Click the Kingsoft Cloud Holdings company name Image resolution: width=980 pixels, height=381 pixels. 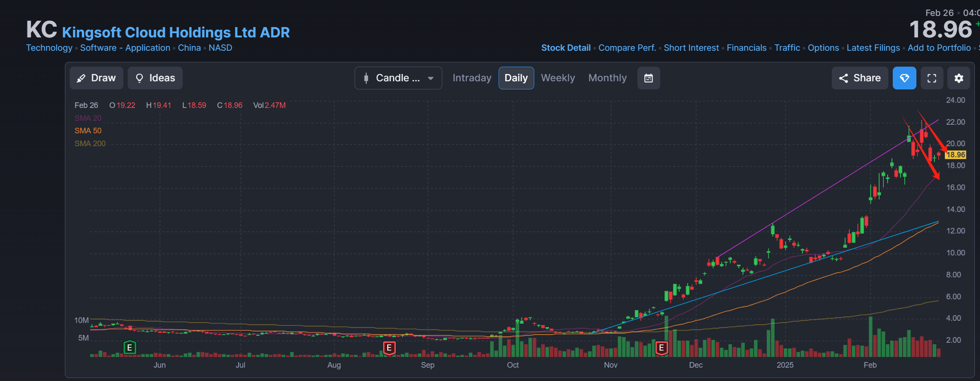pyautogui.click(x=176, y=32)
